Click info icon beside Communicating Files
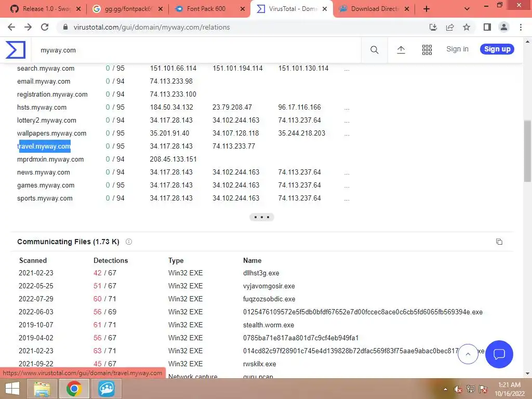532x399 pixels. 129,242
